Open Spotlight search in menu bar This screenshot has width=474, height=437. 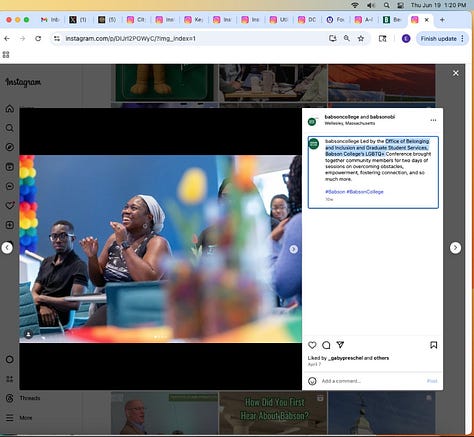(386, 5)
